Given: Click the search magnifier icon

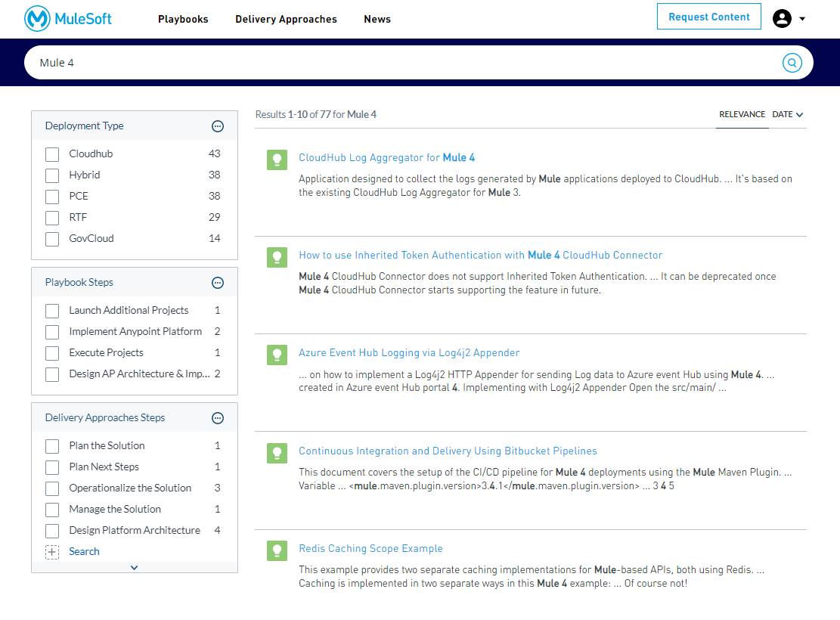Looking at the screenshot, I should [792, 63].
